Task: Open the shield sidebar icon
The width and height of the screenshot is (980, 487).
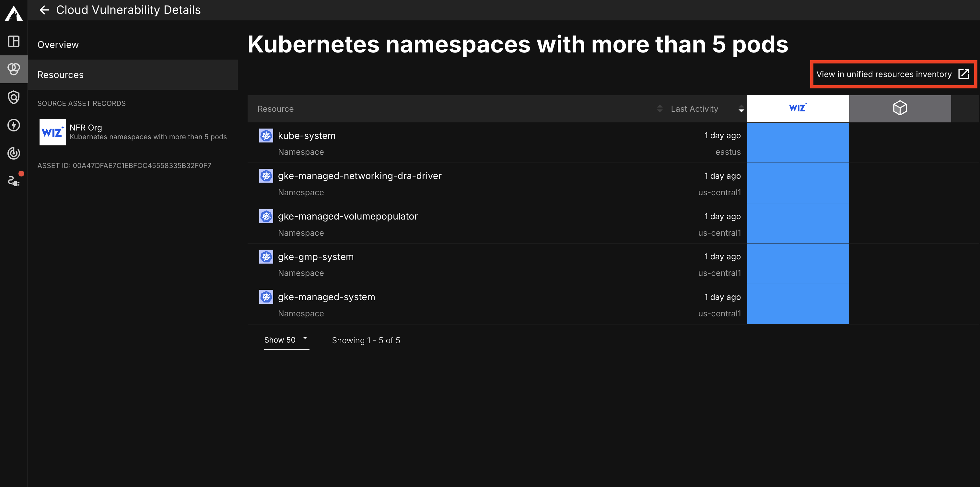Action: click(14, 97)
